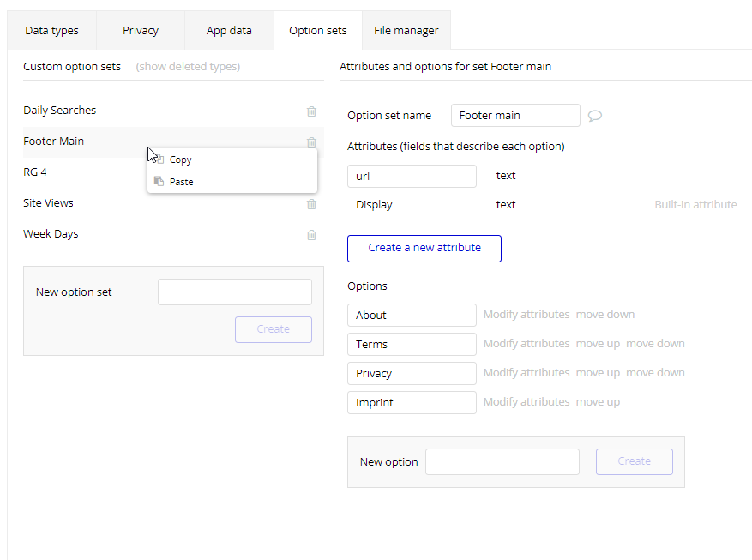The height and width of the screenshot is (560, 752).
Task: Choose Paste from the context menu
Action: [x=181, y=182]
